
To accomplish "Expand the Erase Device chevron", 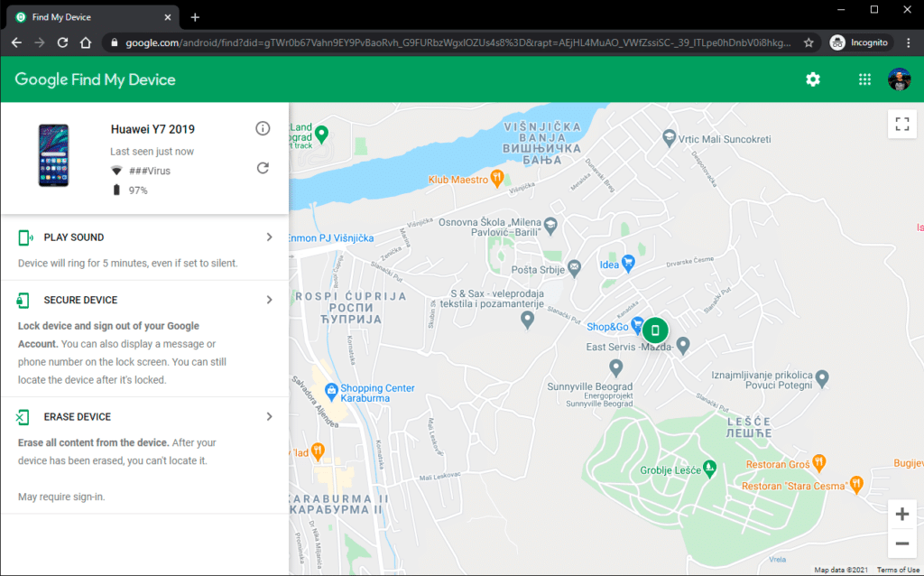I will coord(269,416).
